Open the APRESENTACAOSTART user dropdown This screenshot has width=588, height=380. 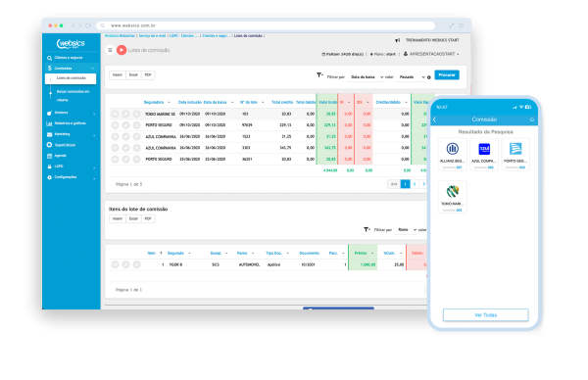pos(431,54)
